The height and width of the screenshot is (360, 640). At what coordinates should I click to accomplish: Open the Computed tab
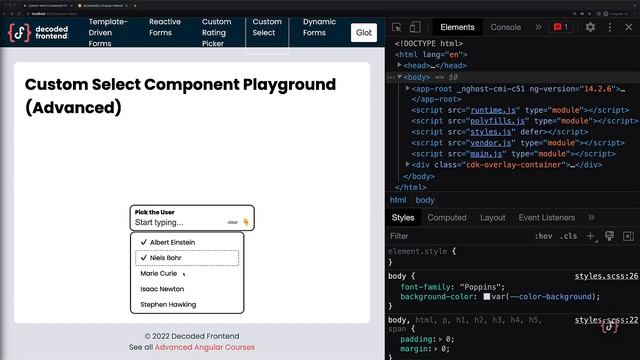point(447,218)
